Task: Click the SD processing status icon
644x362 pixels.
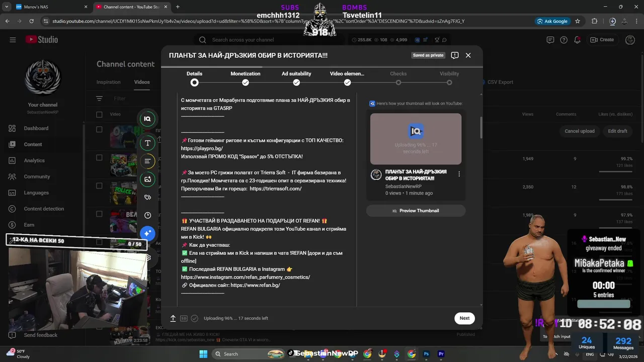Action: coord(184,318)
